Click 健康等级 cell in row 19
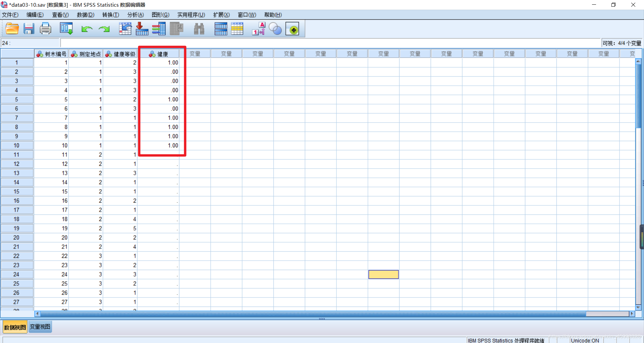This screenshot has height=343, width=644. point(120,228)
